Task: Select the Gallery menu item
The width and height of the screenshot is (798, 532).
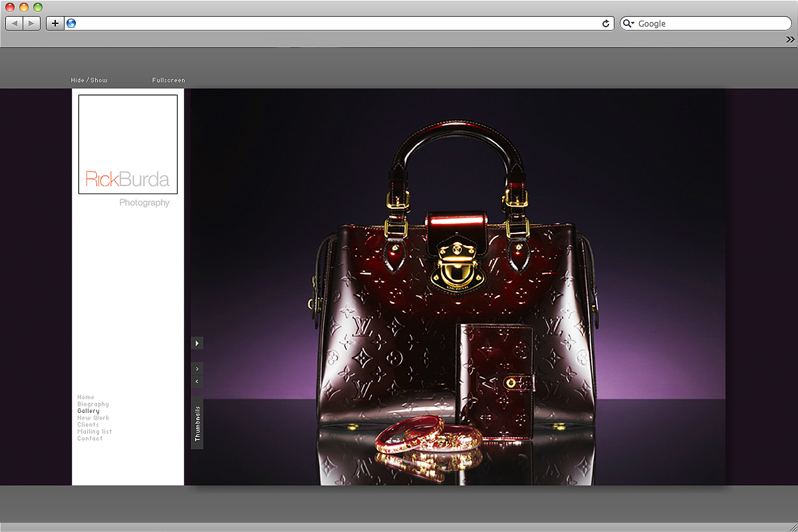Action: coord(88,411)
